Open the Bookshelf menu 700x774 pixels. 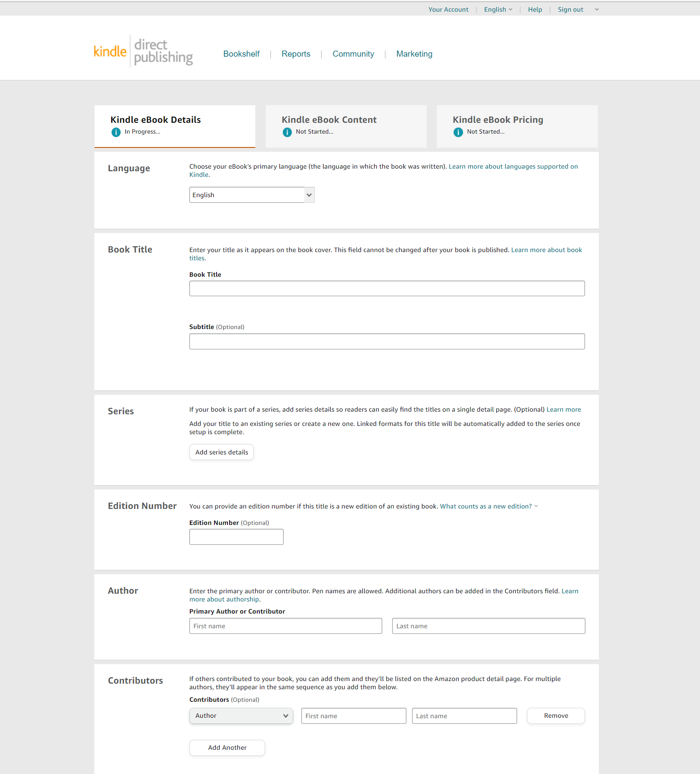click(x=241, y=54)
